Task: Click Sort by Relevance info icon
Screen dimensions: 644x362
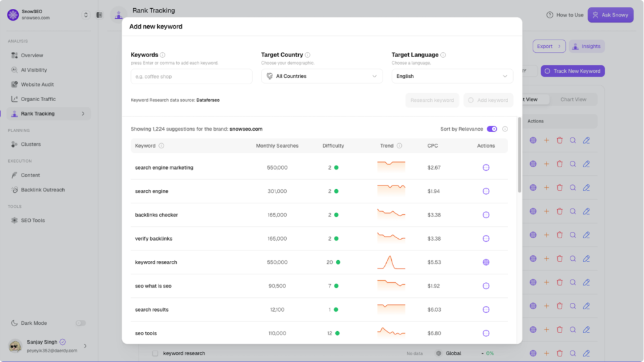Action: coord(505,129)
